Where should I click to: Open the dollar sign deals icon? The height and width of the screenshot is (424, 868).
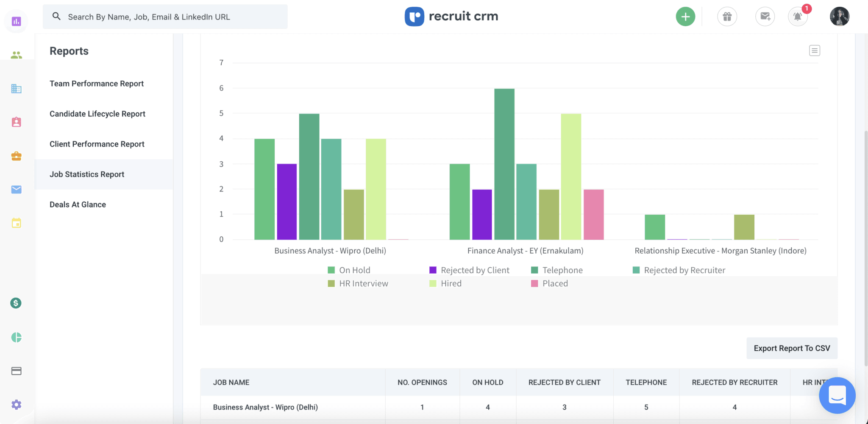point(16,303)
